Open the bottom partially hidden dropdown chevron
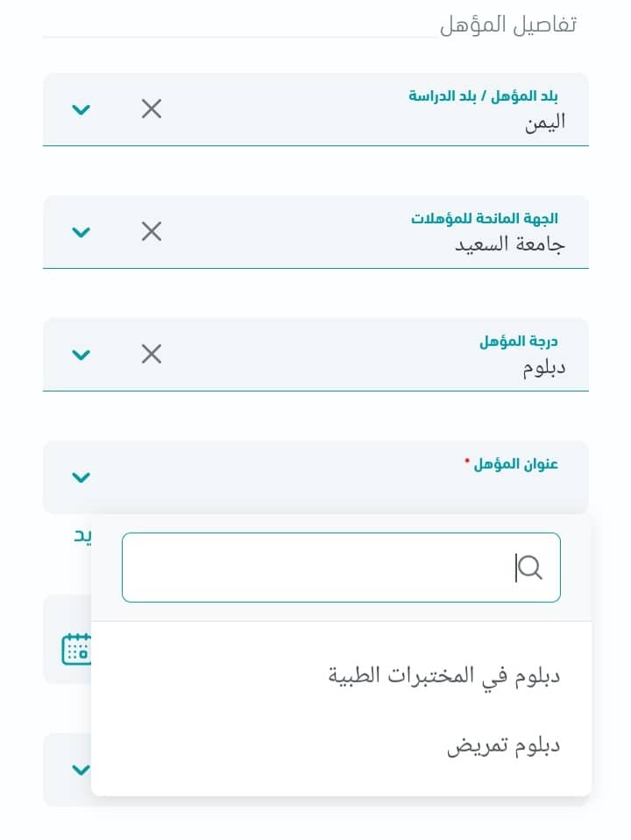 (81, 770)
